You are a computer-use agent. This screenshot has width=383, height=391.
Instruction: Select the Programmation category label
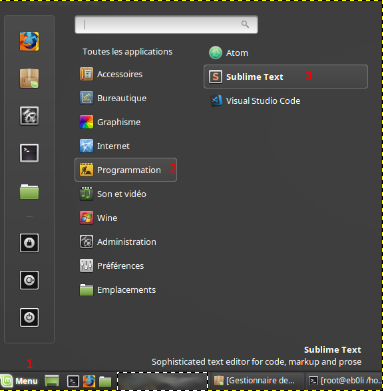coord(129,170)
